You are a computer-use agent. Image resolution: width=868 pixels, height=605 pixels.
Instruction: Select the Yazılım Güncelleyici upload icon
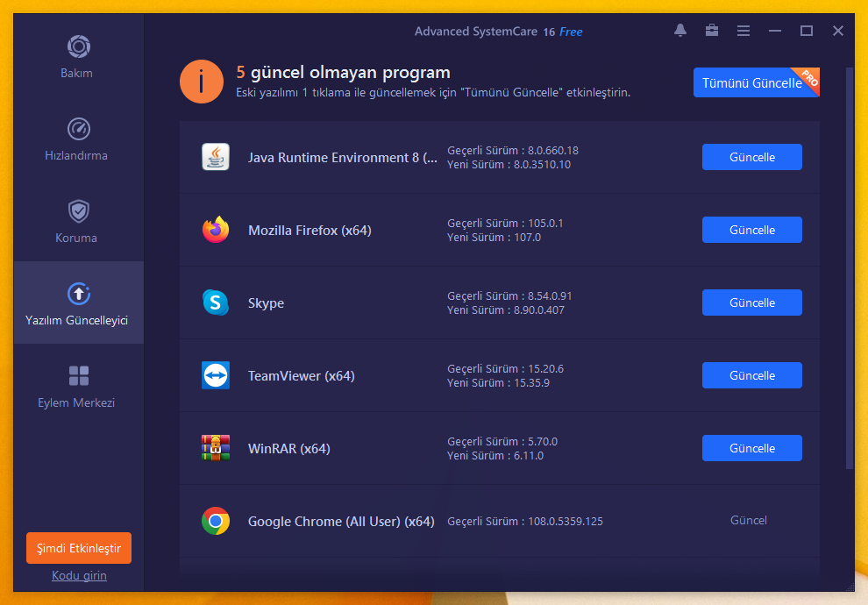(x=79, y=294)
